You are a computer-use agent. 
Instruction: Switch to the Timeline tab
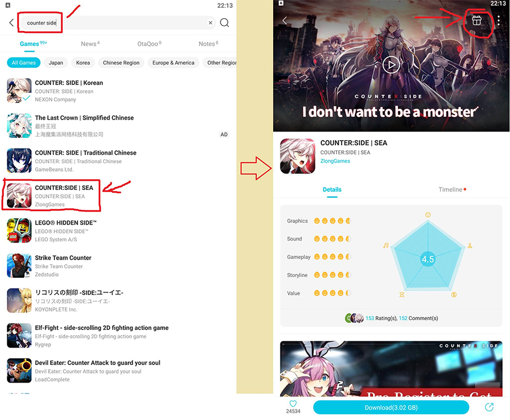coord(452,189)
